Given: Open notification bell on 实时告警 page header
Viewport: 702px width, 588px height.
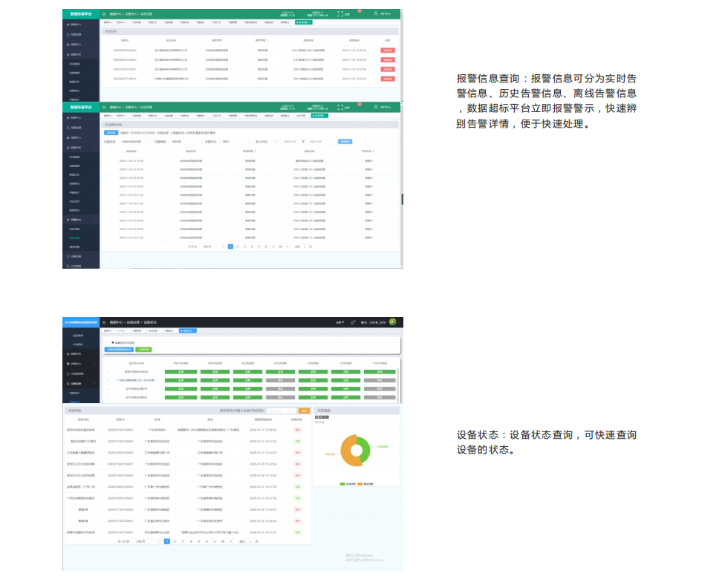Looking at the screenshot, I should (x=360, y=11).
